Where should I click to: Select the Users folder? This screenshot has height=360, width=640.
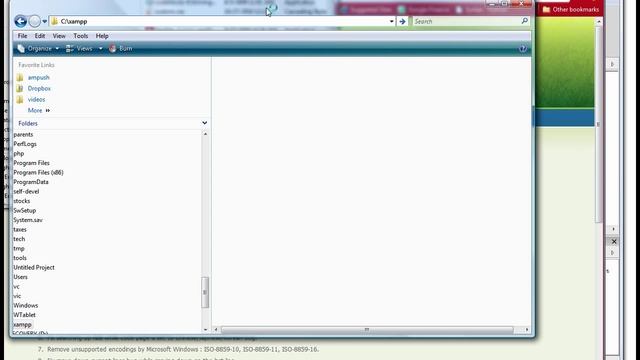(20, 277)
